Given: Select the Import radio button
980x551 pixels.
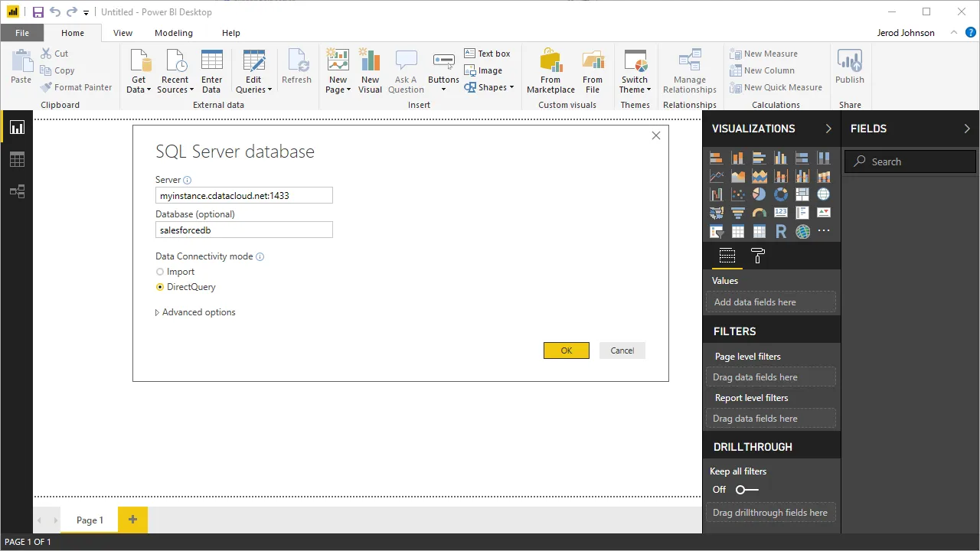Looking at the screenshot, I should tap(159, 271).
